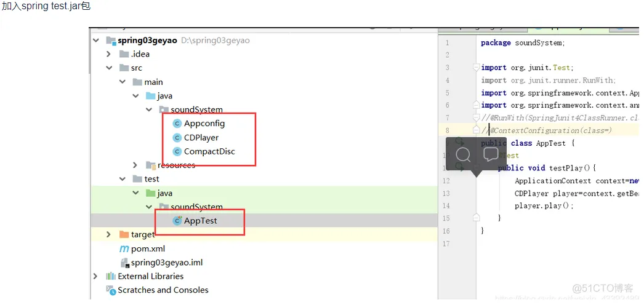Select AppTest in the project tree

click(201, 221)
